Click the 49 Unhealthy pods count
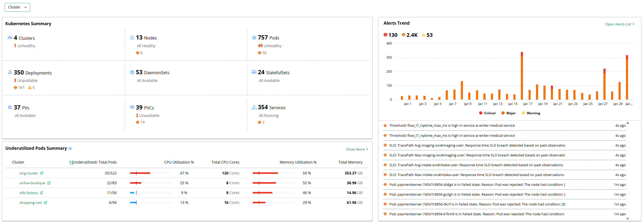The height and width of the screenshot is (224, 644). click(260, 46)
